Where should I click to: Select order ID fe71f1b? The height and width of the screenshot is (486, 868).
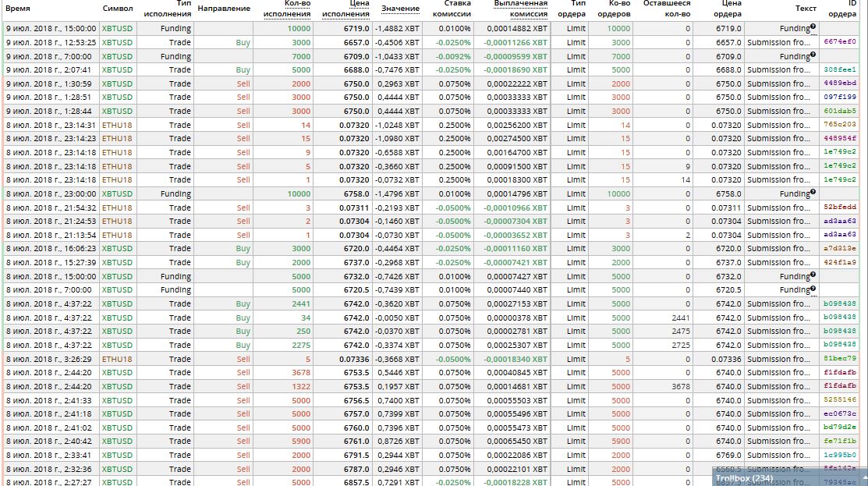[840, 442]
